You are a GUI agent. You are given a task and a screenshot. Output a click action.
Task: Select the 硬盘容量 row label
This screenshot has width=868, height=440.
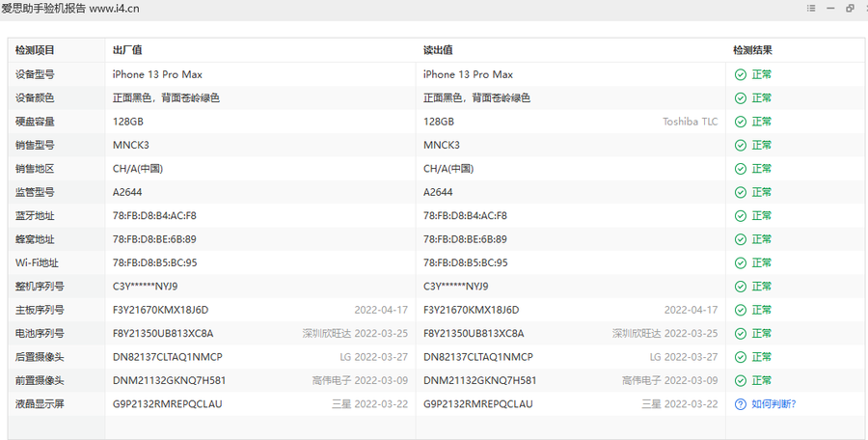click(x=35, y=122)
